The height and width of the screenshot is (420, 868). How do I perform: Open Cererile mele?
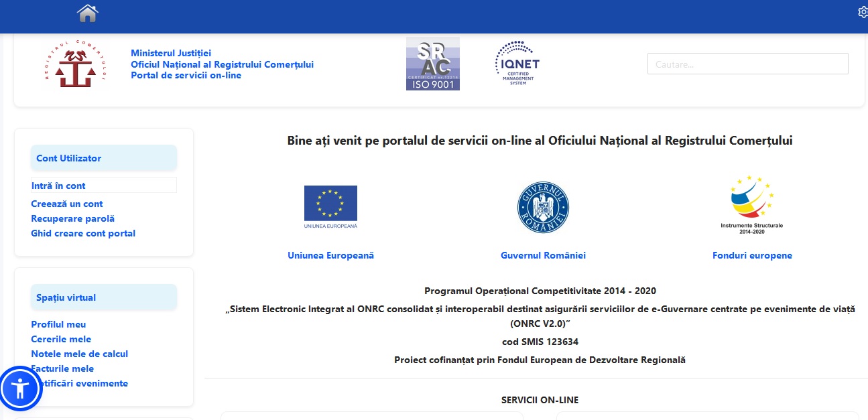point(61,339)
